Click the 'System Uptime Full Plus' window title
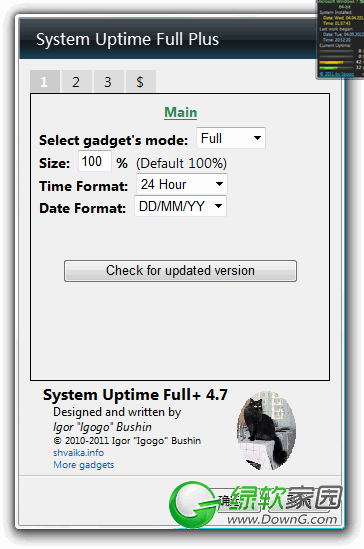364x549 pixels. [127, 39]
